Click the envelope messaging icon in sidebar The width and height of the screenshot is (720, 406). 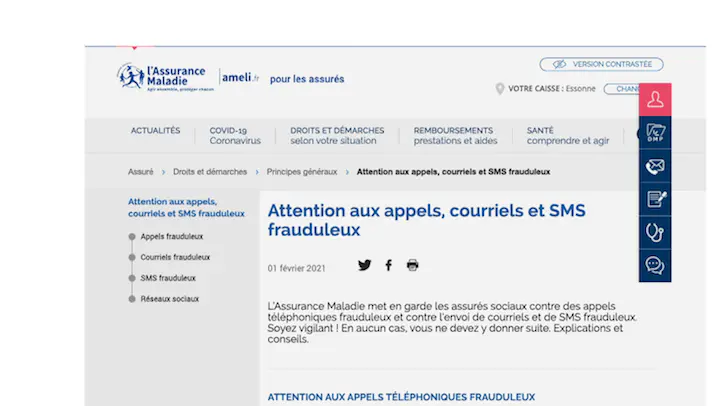click(655, 166)
